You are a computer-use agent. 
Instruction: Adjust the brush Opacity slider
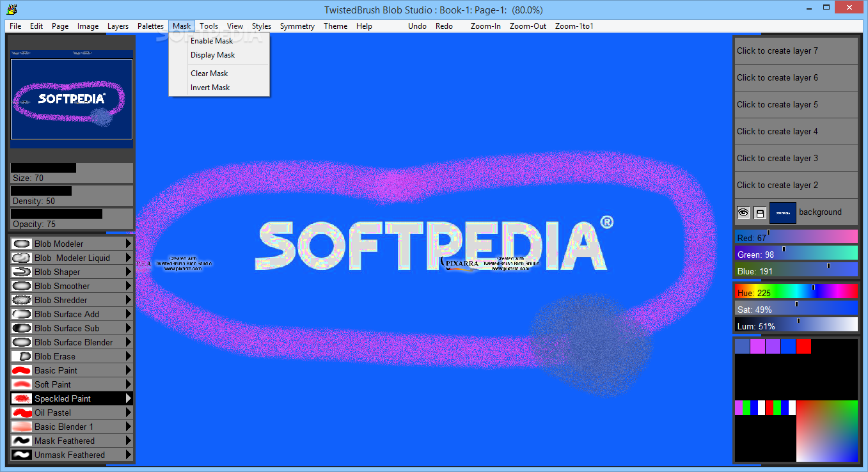click(x=72, y=219)
